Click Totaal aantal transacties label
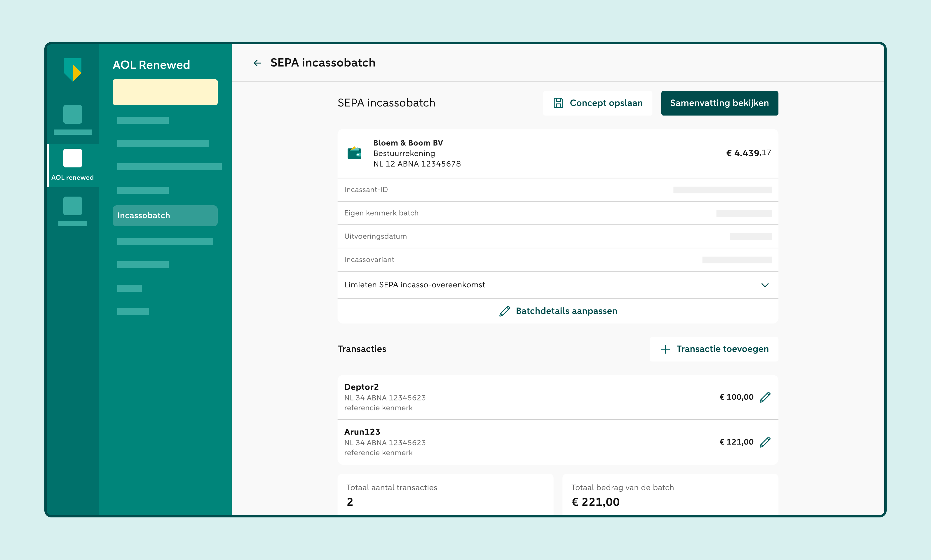 [x=392, y=488]
